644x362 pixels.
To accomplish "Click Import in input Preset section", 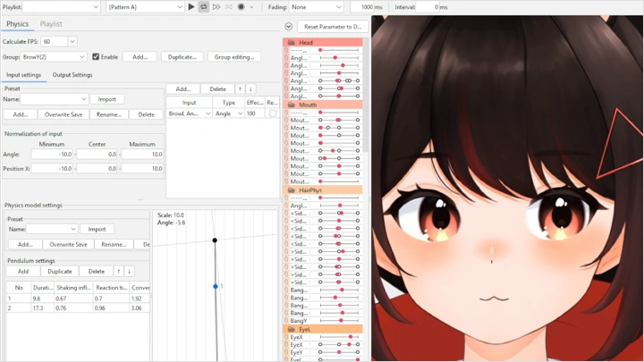I will click(106, 99).
